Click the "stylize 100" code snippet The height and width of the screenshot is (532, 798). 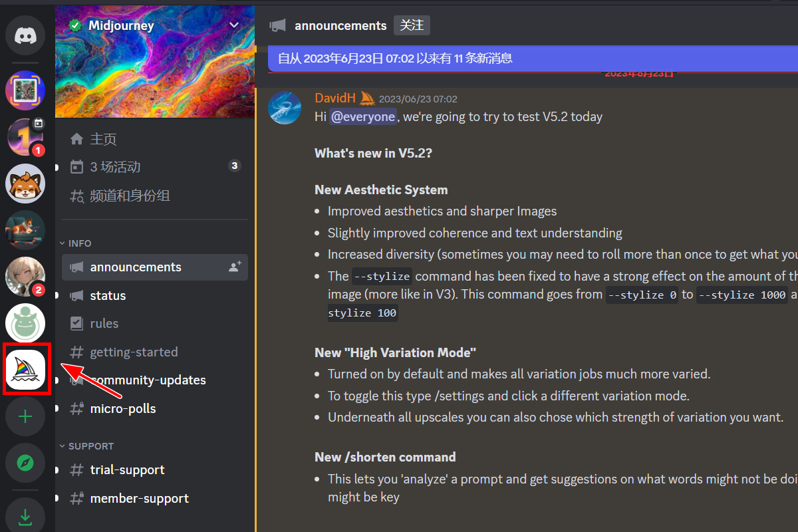pos(362,313)
